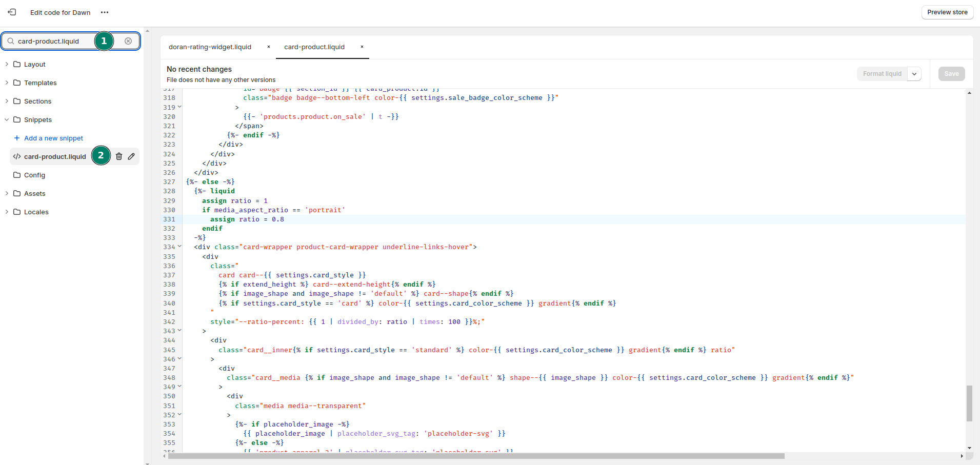This screenshot has width=980, height=465.
Task: Fold code at line 319
Action: point(179,107)
